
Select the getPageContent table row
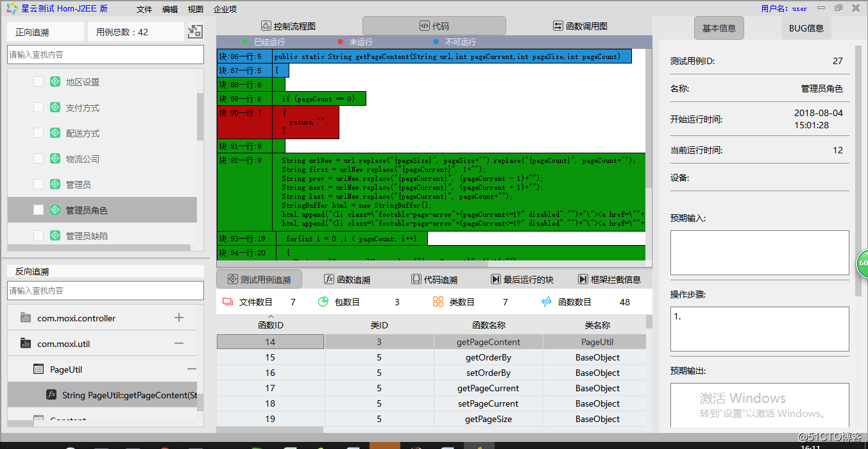431,342
